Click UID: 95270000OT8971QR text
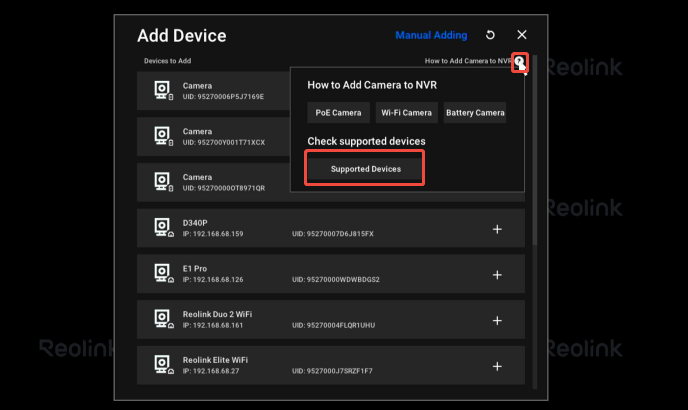This screenshot has width=688, height=410. tap(224, 188)
